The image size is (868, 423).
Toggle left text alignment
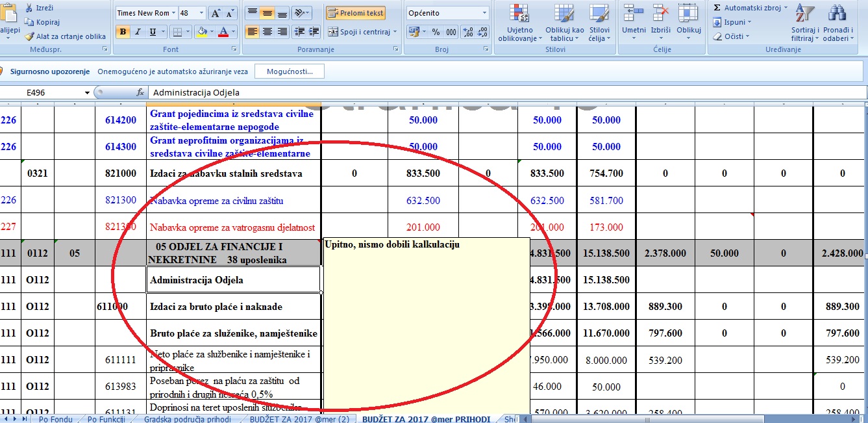click(252, 31)
